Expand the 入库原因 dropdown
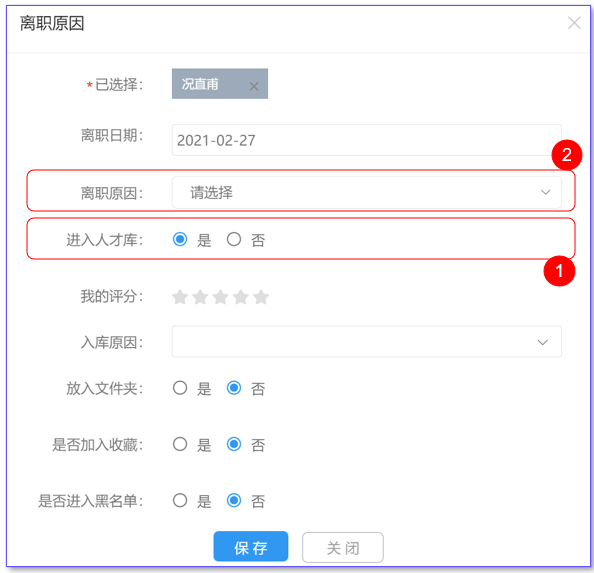The height and width of the screenshot is (573, 594). click(367, 341)
